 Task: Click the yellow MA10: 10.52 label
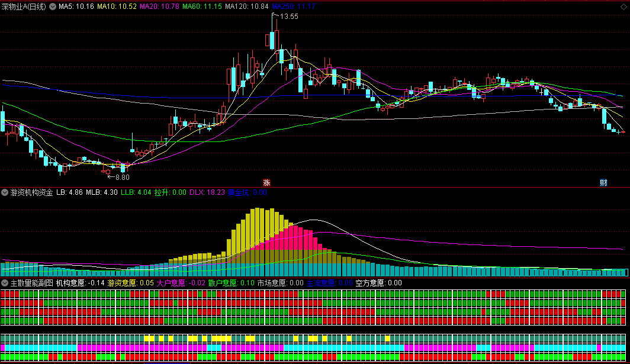(117, 7)
